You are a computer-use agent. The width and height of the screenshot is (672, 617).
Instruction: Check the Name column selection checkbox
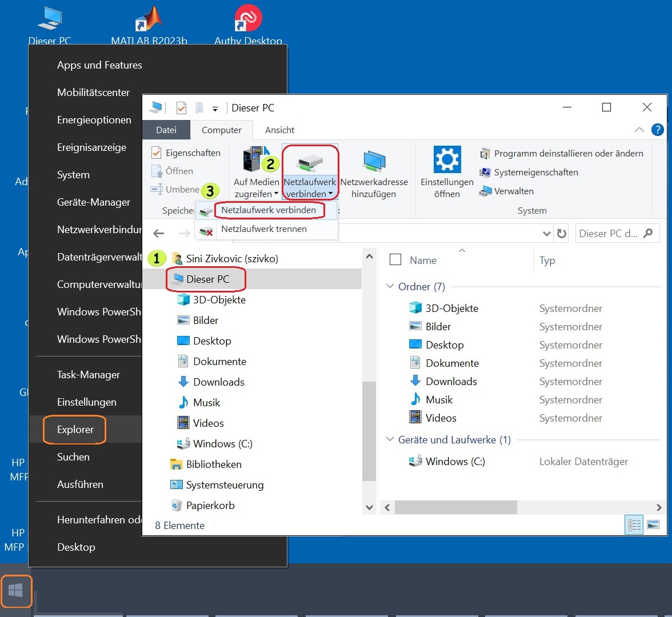click(395, 260)
